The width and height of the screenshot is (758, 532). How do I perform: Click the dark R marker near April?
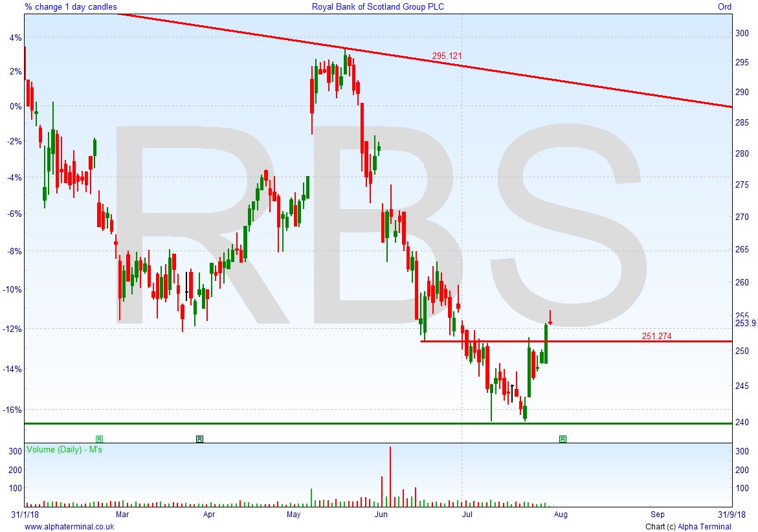199,439
